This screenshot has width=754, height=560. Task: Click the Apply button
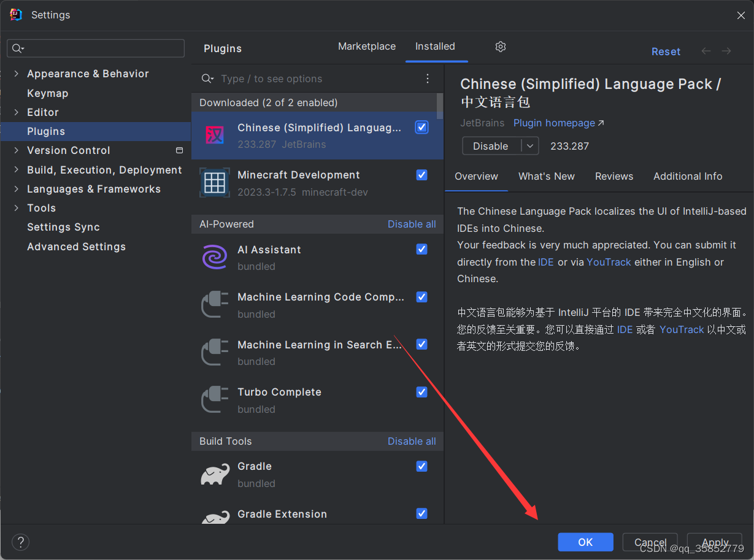pos(715,542)
